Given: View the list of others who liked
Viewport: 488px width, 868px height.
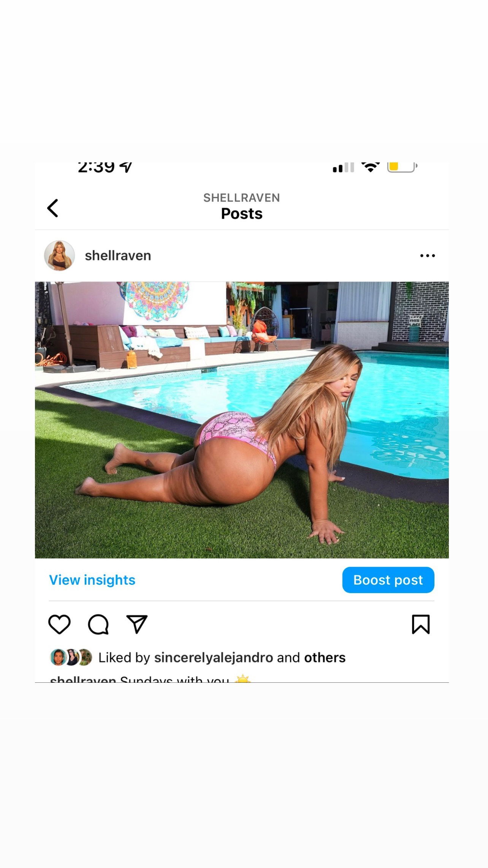Looking at the screenshot, I should pos(325,657).
